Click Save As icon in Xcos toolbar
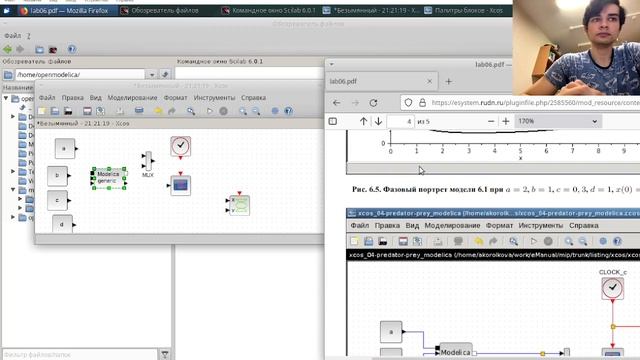 tap(100, 111)
